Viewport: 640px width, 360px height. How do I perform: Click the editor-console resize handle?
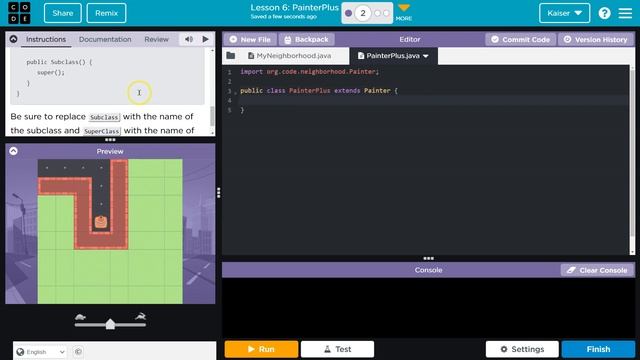pos(428,258)
